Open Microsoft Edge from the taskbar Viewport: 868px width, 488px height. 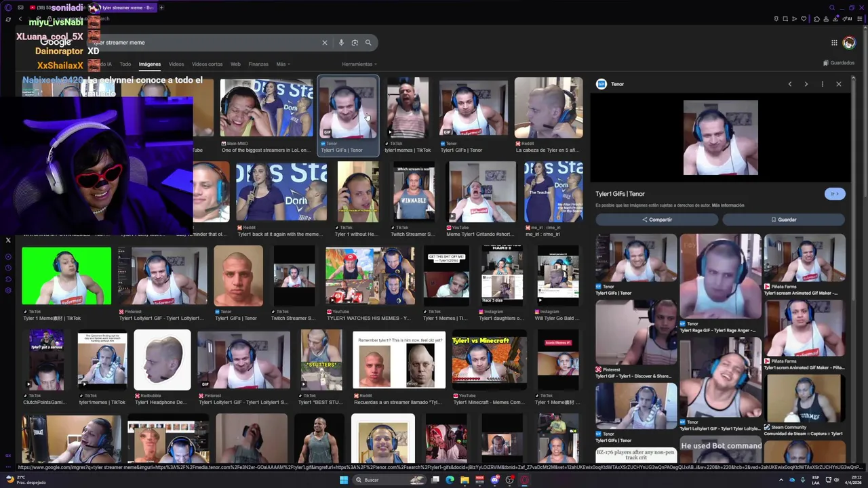tap(450, 480)
